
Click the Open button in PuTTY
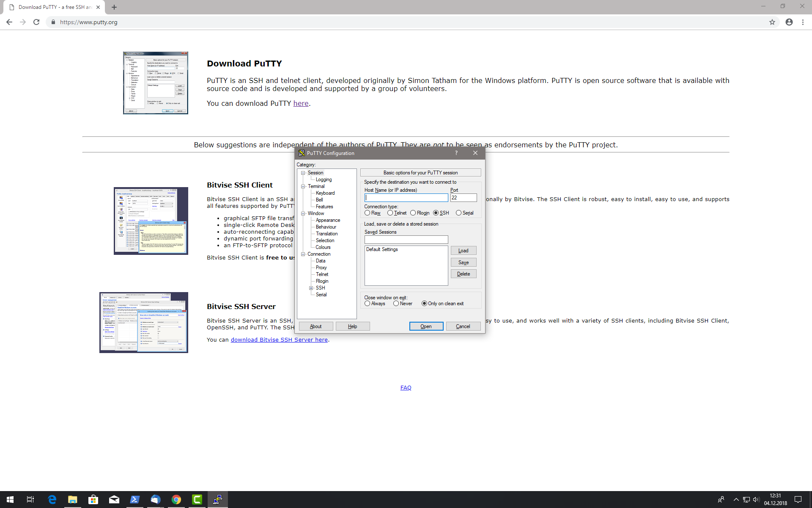pos(426,326)
